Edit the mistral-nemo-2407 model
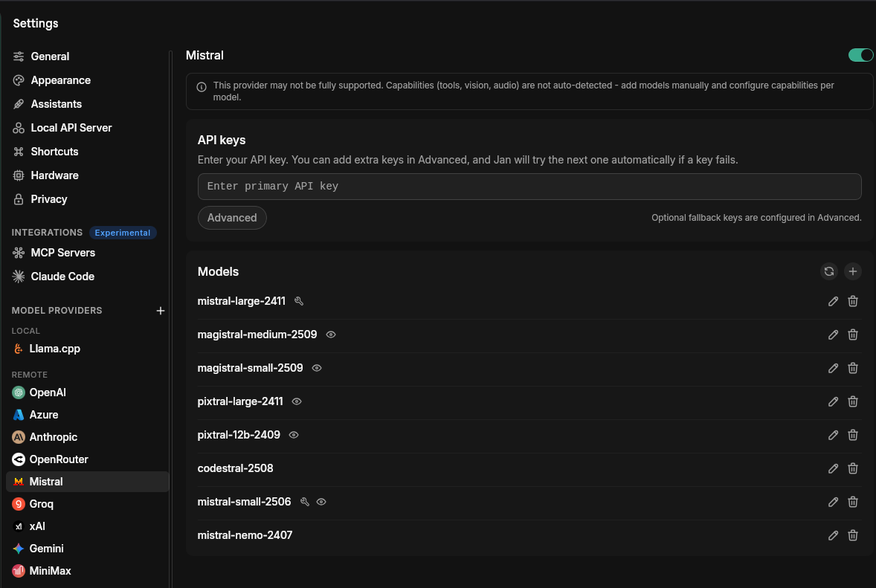This screenshot has height=588, width=876. pos(833,536)
